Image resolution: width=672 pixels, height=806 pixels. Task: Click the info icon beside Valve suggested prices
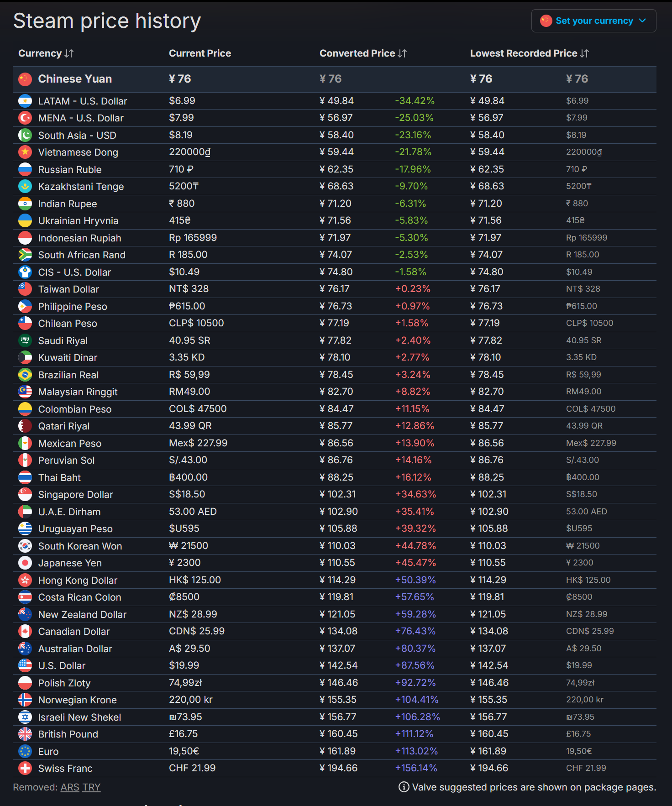tap(404, 787)
